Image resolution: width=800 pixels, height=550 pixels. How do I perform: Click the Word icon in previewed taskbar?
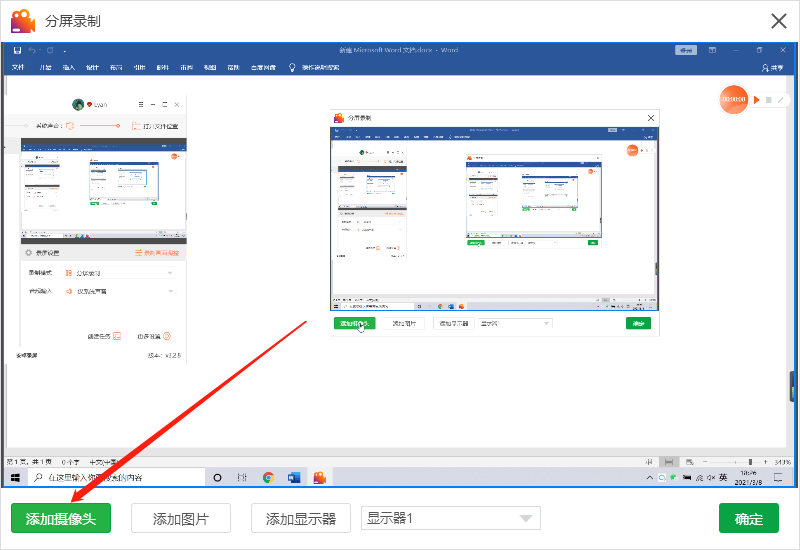pyautogui.click(x=294, y=478)
